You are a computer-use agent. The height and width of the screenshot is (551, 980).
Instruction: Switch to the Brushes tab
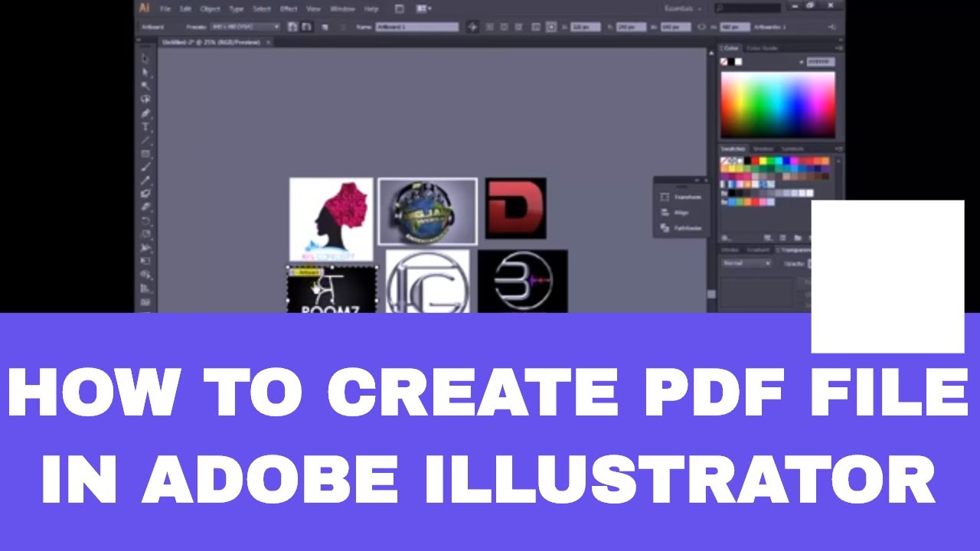point(763,148)
